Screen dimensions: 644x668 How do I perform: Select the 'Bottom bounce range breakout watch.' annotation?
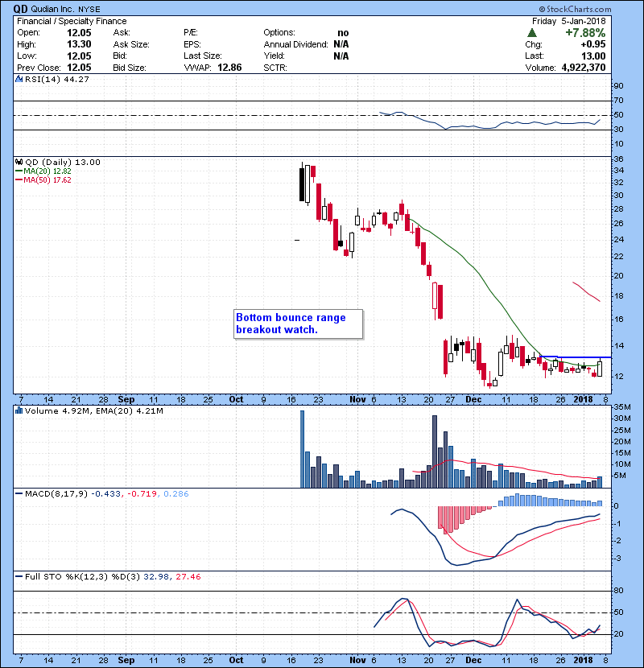coord(299,324)
